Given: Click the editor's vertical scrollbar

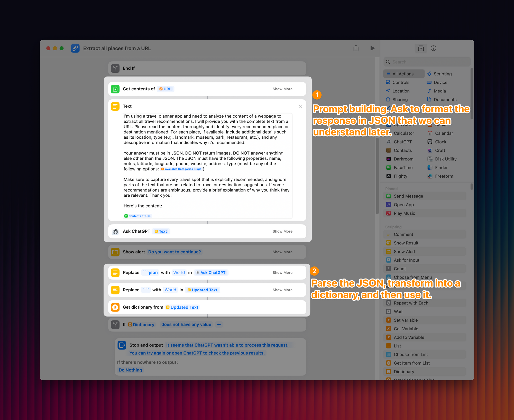Looking at the screenshot, I should (377, 176).
